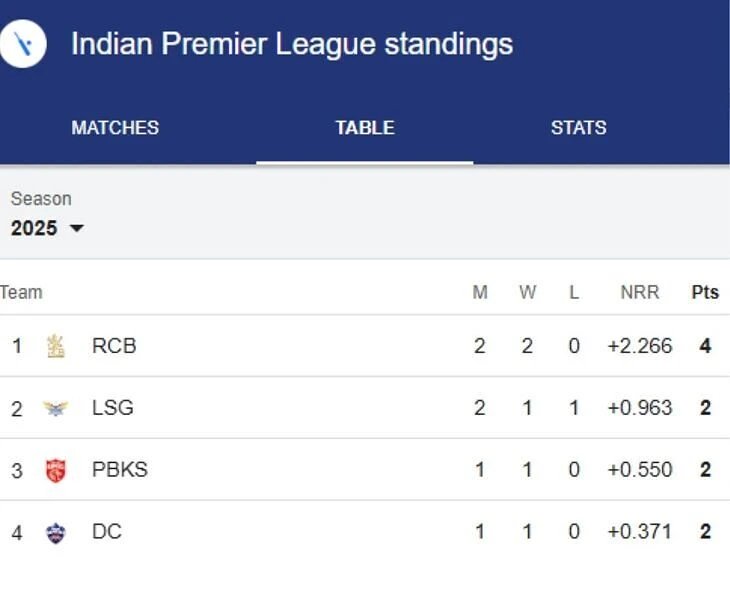Click the LSG team logo
Viewport: 730px width, 591px height.
(x=56, y=408)
